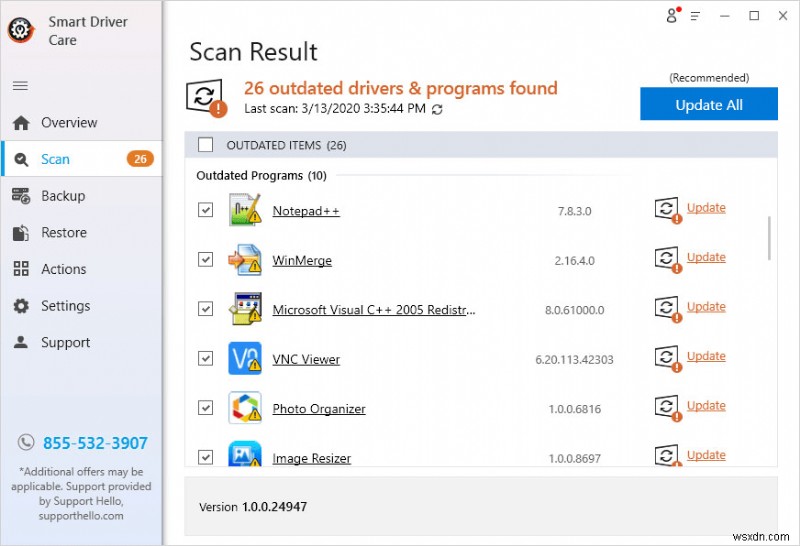The width and height of the screenshot is (800, 546).
Task: Open the top-right options menu icon
Action: (x=695, y=16)
